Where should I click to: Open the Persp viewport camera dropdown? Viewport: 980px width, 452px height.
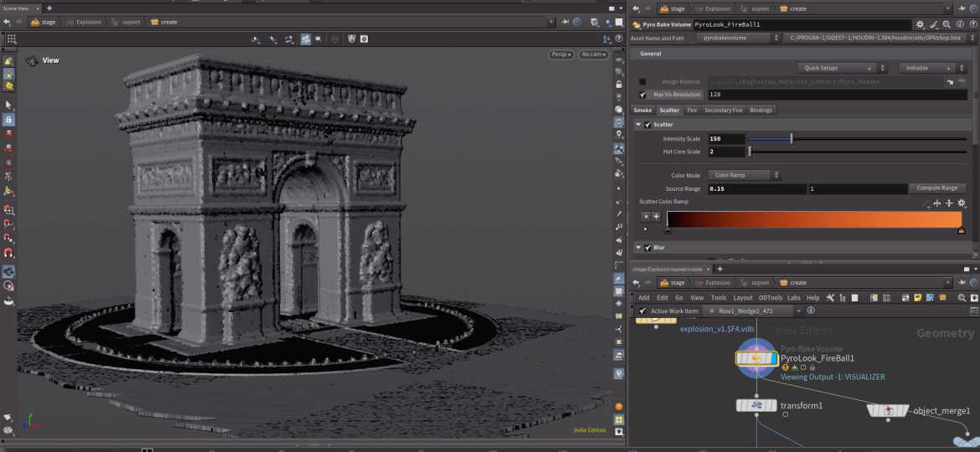pyautogui.click(x=561, y=54)
